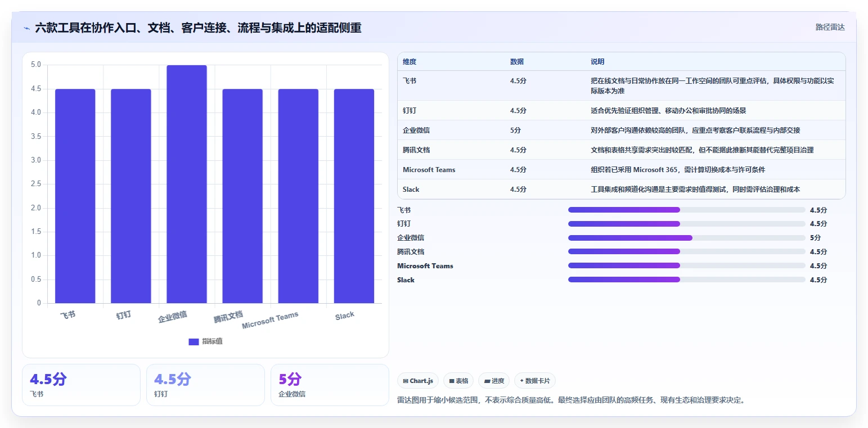This screenshot has width=868, height=428.
Task: Click the 5分 value in 企业微信 table row
Action: (515, 130)
